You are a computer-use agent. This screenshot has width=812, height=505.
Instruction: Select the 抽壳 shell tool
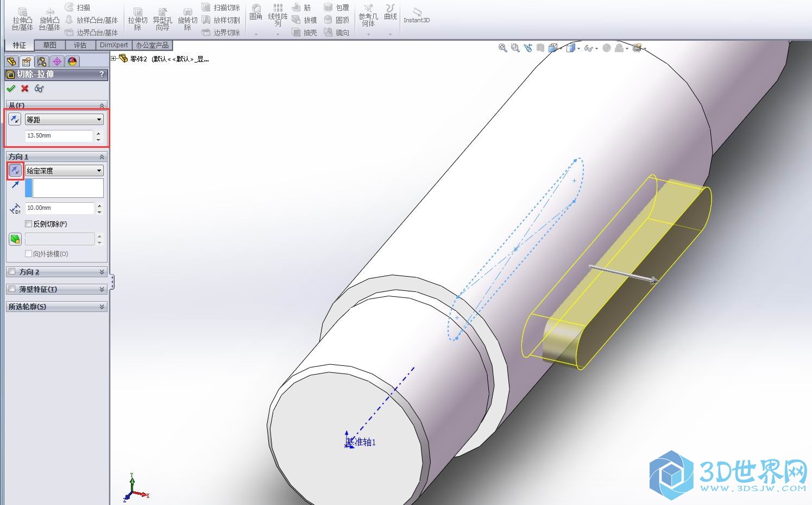(304, 33)
